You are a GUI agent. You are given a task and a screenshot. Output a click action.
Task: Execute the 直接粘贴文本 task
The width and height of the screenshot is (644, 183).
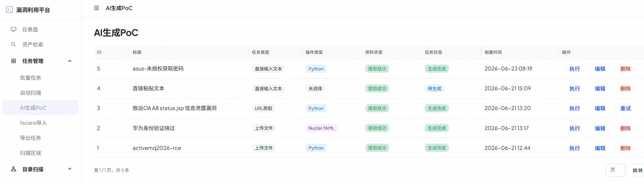(x=575, y=89)
